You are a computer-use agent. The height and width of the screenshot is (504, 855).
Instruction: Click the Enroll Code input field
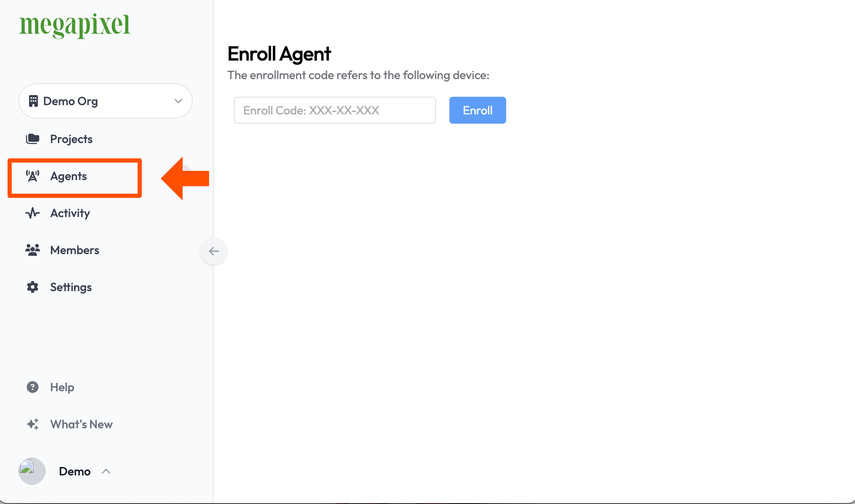334,110
